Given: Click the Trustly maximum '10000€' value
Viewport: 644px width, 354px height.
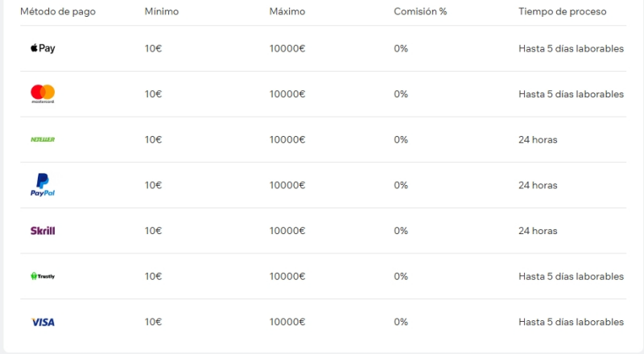Looking at the screenshot, I should click(x=287, y=276).
